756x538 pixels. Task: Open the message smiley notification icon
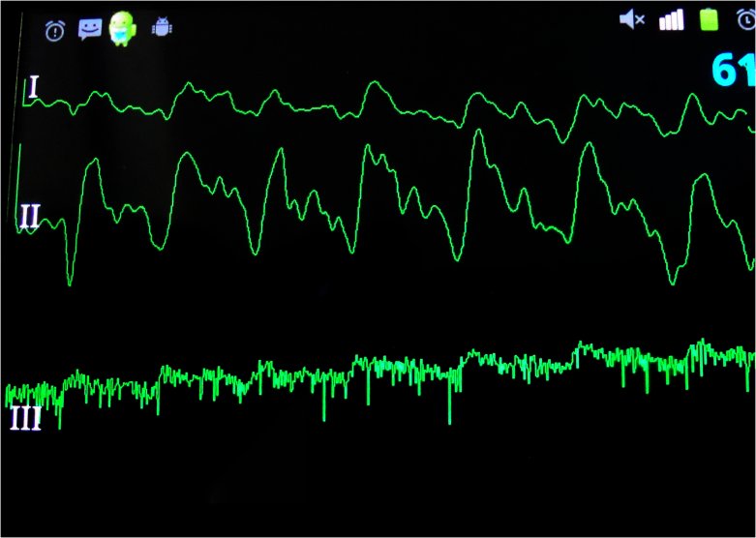(90, 29)
